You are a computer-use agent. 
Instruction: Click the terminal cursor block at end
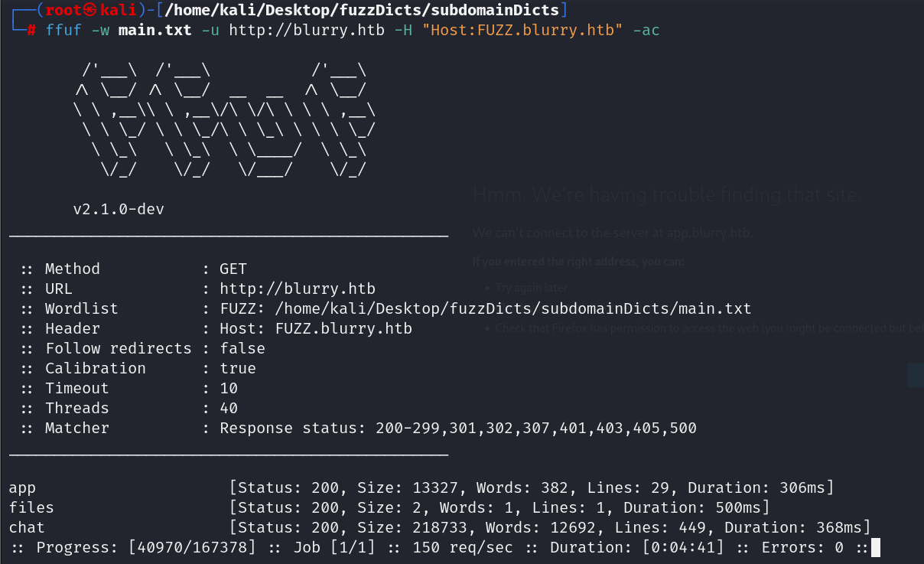(x=876, y=547)
